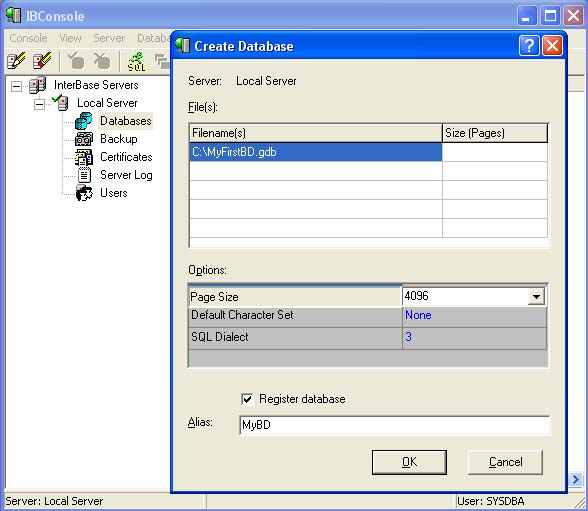Click the Connect database toolbar icon
Viewport: 588px width, 511px height.
click(76, 60)
